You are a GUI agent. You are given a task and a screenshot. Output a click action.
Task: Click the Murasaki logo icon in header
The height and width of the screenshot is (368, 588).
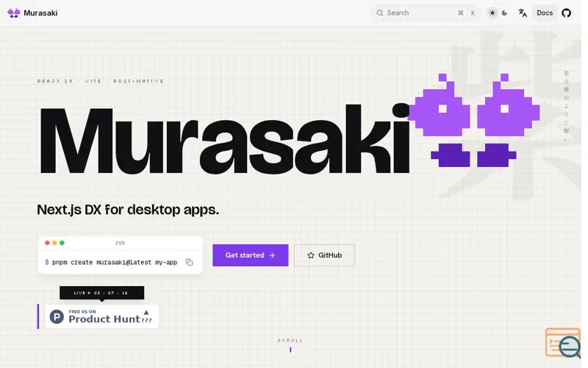[x=13, y=13]
